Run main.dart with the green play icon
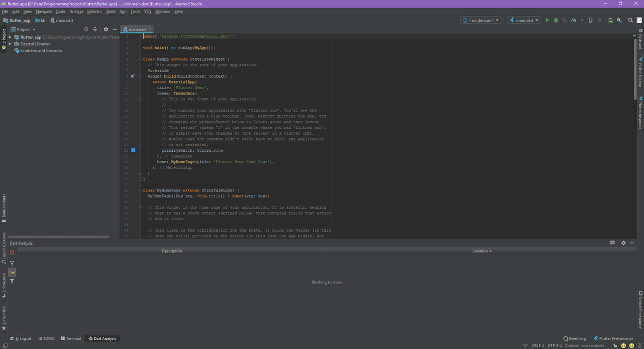The height and width of the screenshot is (349, 644). 547,20
